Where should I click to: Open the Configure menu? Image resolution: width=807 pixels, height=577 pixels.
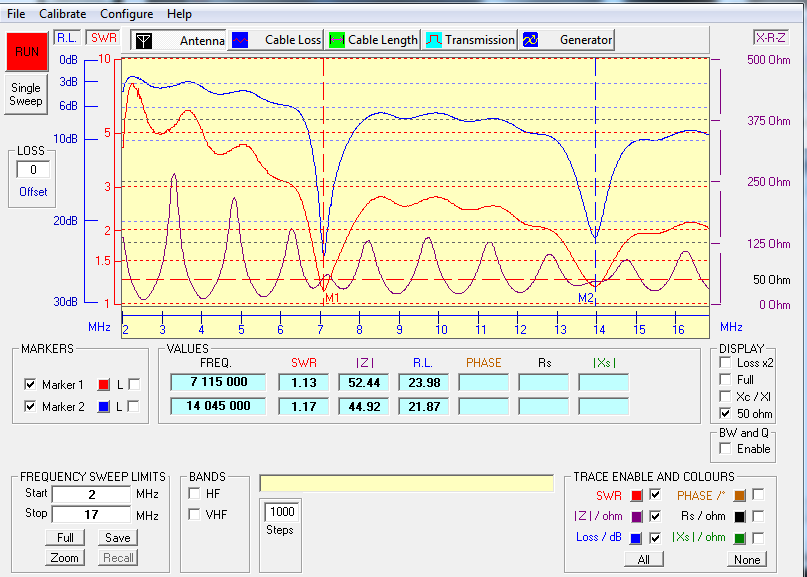click(x=126, y=14)
